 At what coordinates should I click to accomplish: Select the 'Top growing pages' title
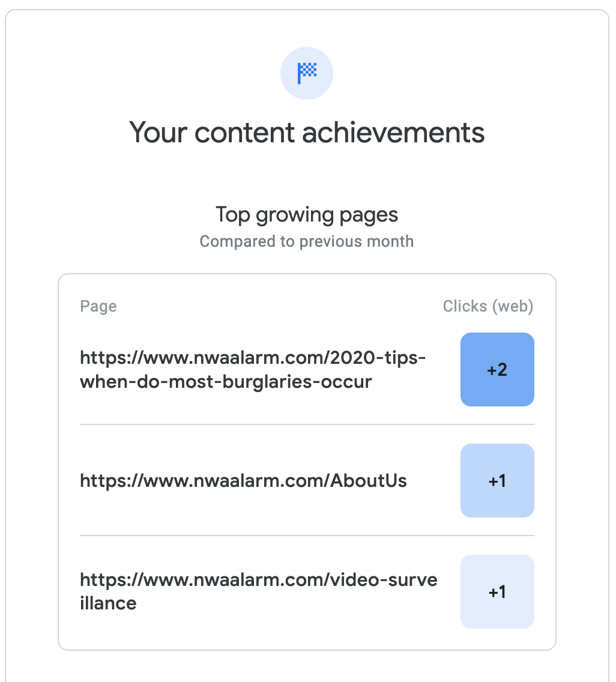[x=307, y=215]
